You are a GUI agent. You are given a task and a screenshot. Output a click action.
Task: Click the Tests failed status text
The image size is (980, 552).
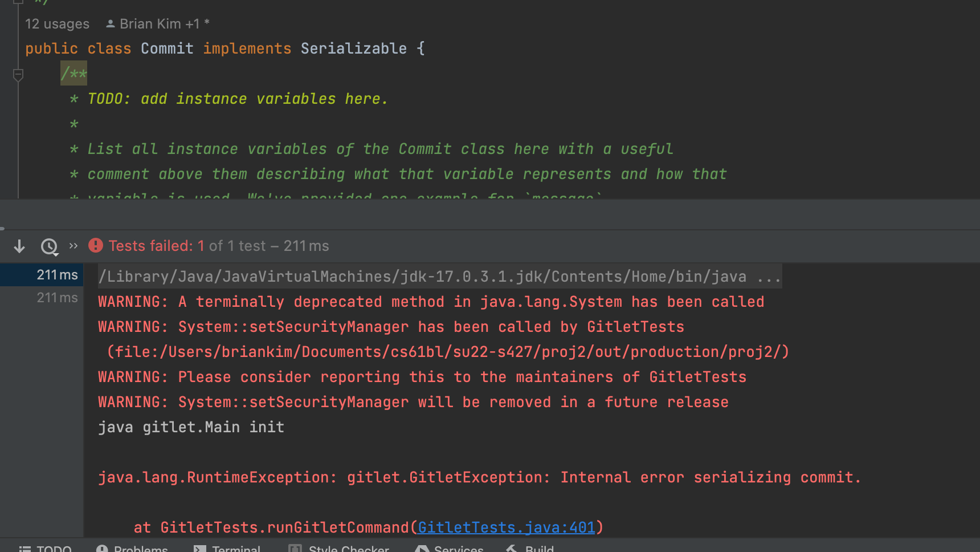pos(151,246)
